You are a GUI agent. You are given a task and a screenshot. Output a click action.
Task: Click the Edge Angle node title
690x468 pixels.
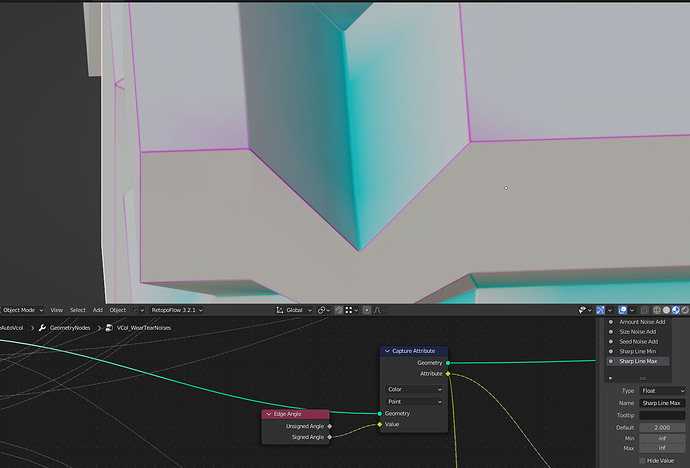287,414
